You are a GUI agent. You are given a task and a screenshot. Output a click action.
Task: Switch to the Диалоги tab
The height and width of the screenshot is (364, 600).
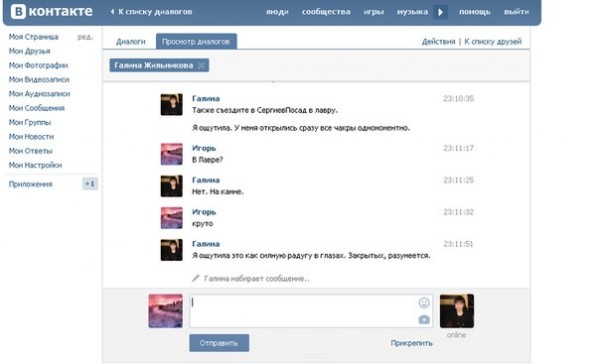tap(130, 41)
